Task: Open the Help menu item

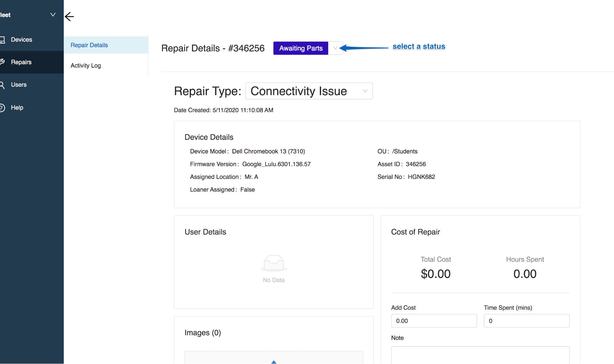Action: click(32, 108)
